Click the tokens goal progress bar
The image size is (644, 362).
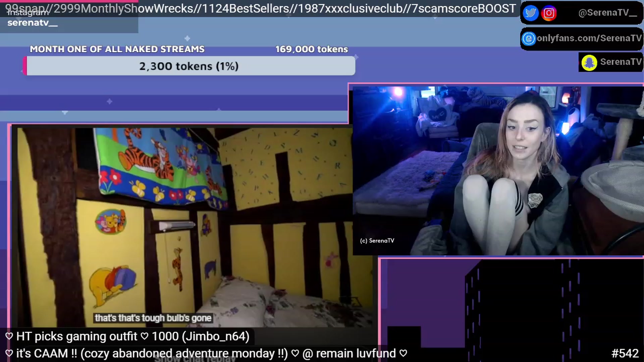click(x=189, y=66)
